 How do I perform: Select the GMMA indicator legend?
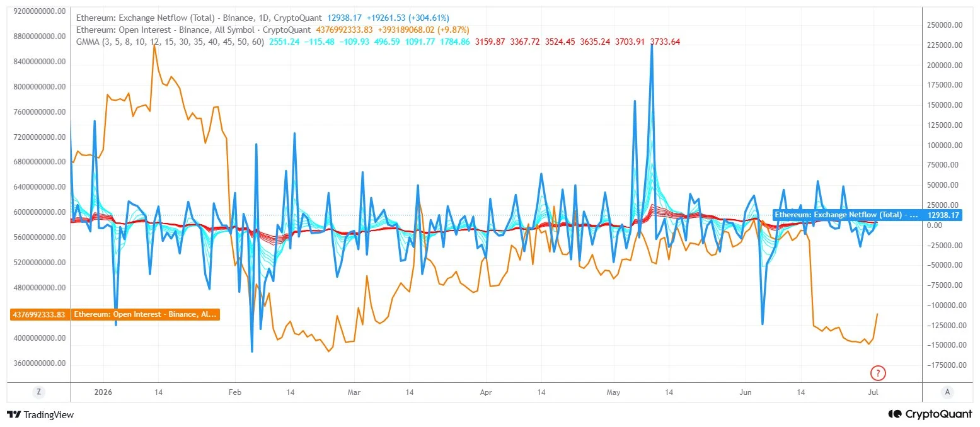click(170, 42)
